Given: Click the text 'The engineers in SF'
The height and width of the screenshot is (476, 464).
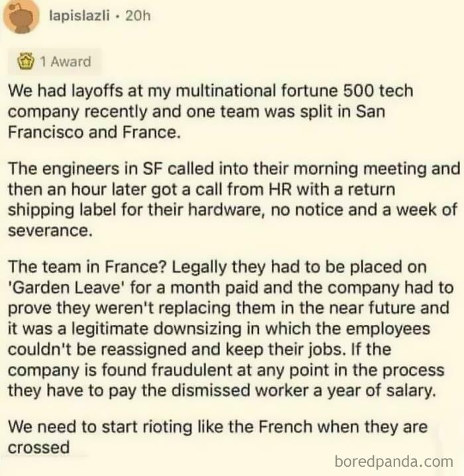Looking at the screenshot, I should tap(86, 169).
